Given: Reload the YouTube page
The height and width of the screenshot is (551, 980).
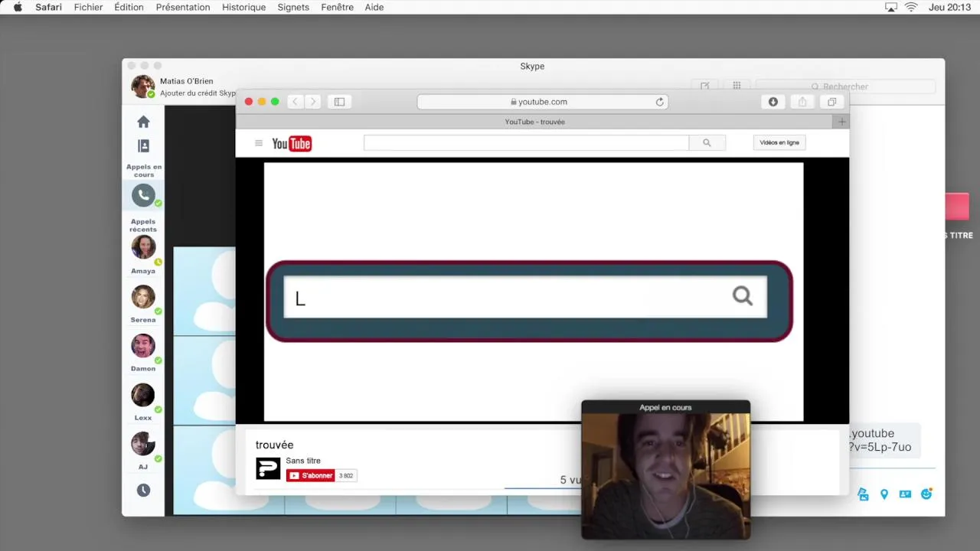Looking at the screenshot, I should click(659, 102).
